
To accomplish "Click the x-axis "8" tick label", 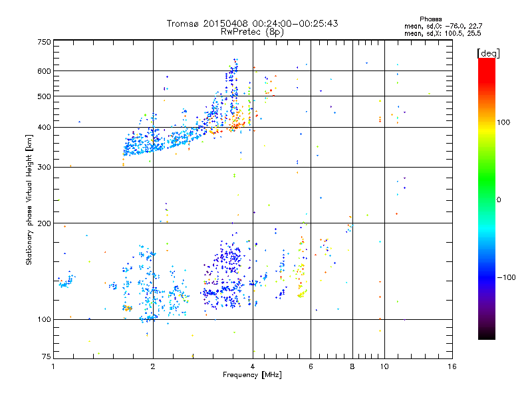I will [x=352, y=366].
